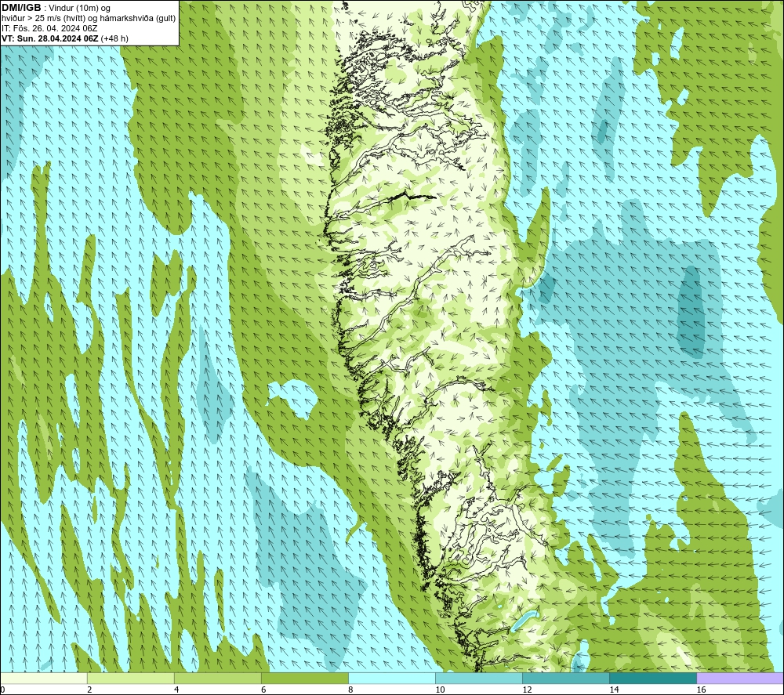Click the teal 12–14 m/s legend swatch
This screenshot has height=695, width=784.
566,678
